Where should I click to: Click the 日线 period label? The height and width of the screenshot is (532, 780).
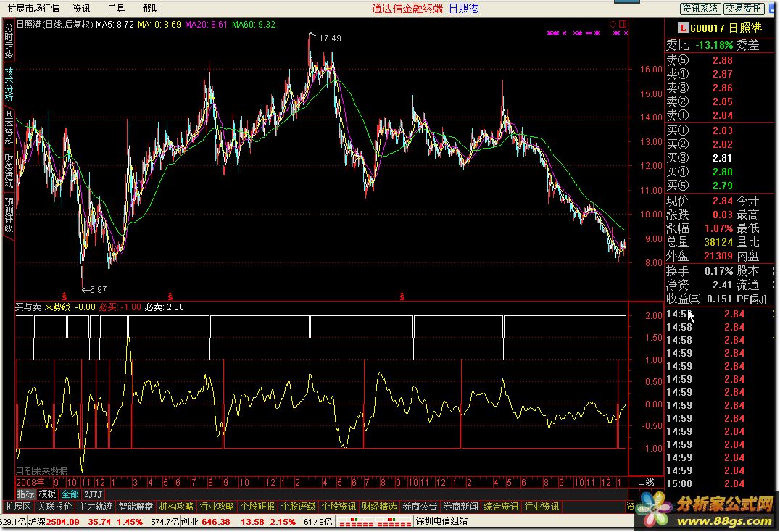tap(646, 482)
